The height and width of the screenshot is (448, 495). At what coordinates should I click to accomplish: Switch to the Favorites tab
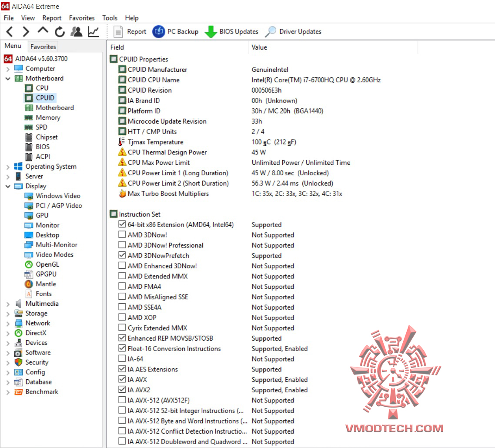pos(43,46)
